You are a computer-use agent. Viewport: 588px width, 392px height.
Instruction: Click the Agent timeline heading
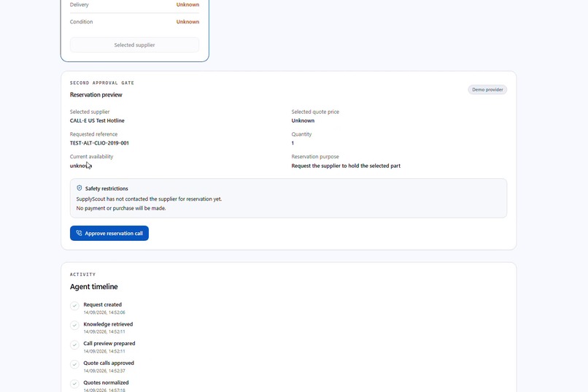coord(94,287)
